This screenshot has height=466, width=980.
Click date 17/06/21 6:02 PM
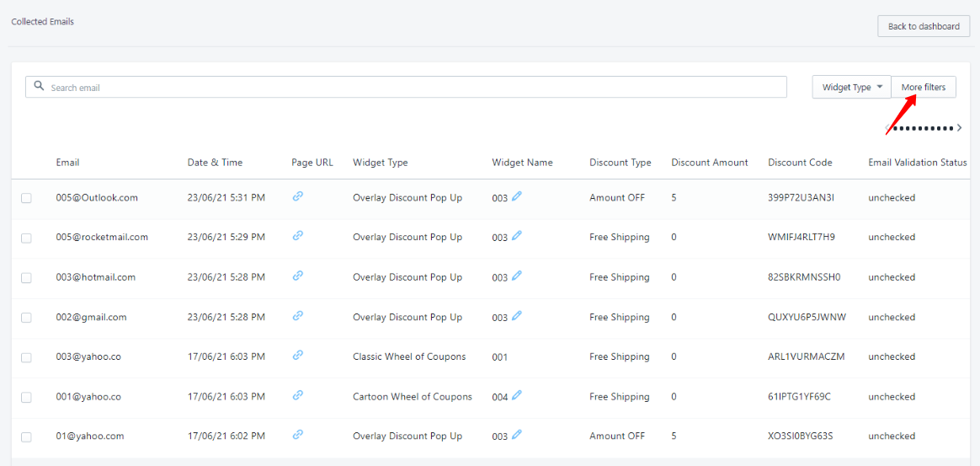(x=226, y=436)
